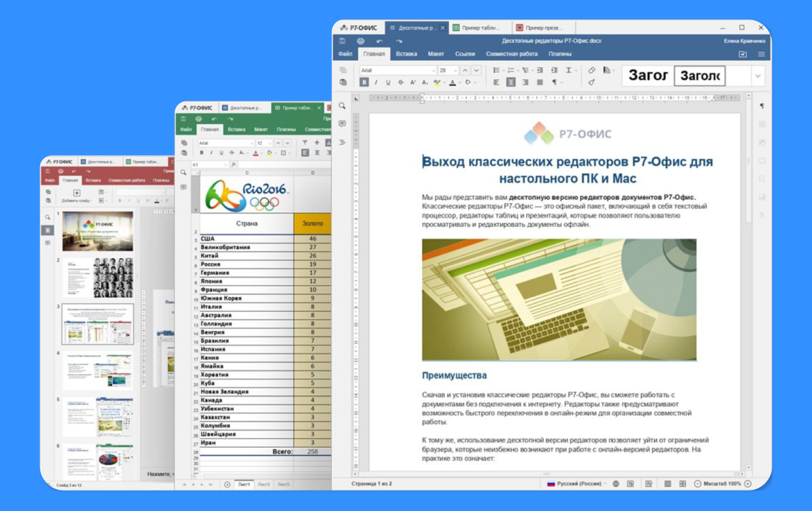Screen dimensions: 812x511
Task: Switch to the Макет tab in document editor
Action: pos(436,54)
